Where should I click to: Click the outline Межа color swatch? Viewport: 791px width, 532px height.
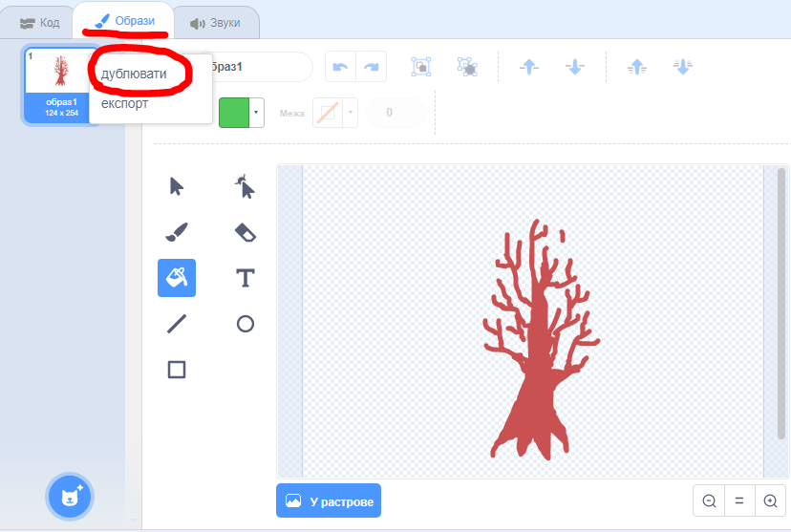point(328,113)
